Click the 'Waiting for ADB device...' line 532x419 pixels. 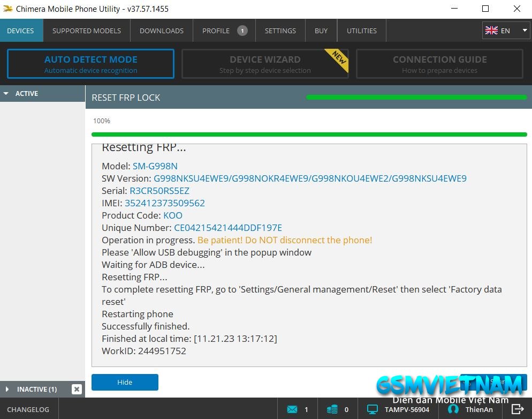[154, 265]
